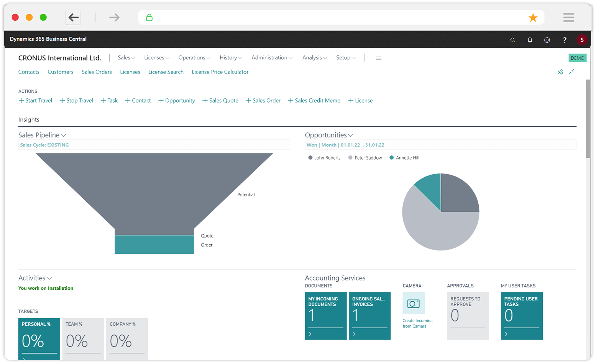The height and width of the screenshot is (364, 596).
Task: Create a new Contact
Action: coord(138,101)
